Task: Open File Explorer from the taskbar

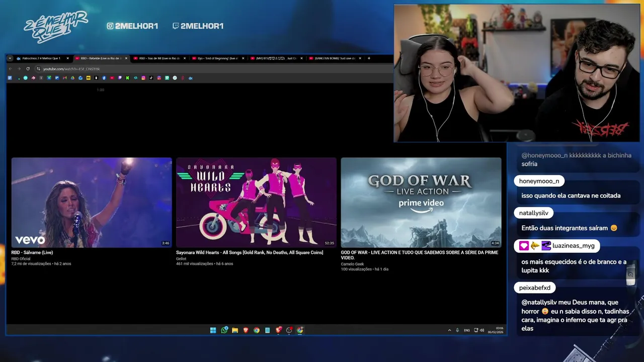Action: click(x=235, y=330)
